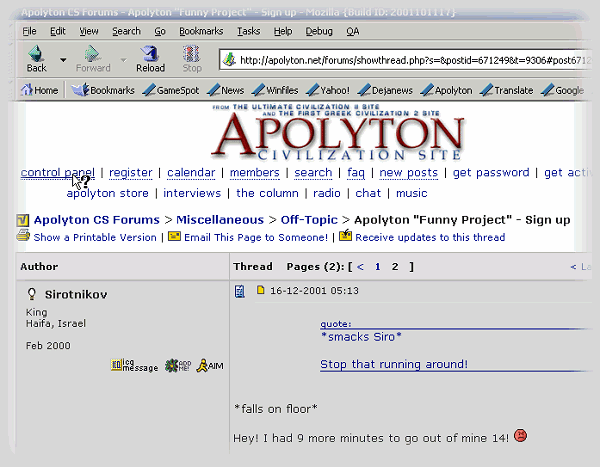The width and height of the screenshot is (600, 467).
Task: Open the Google bookmark
Action: pyautogui.click(x=562, y=90)
